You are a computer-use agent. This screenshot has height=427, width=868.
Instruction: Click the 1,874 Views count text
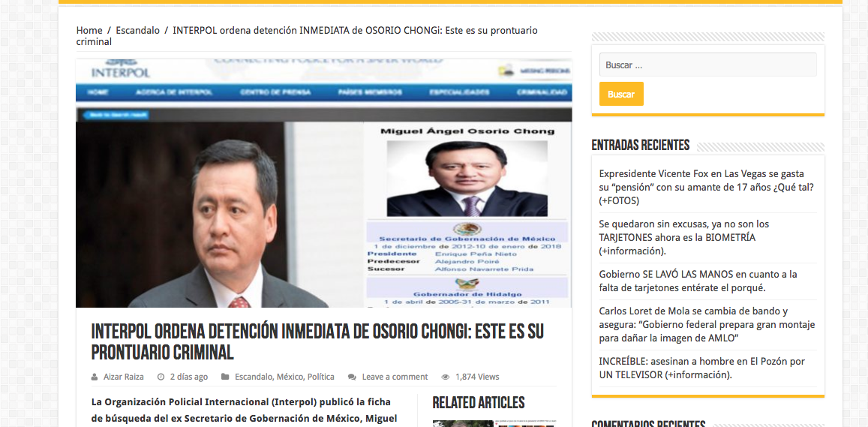click(477, 377)
